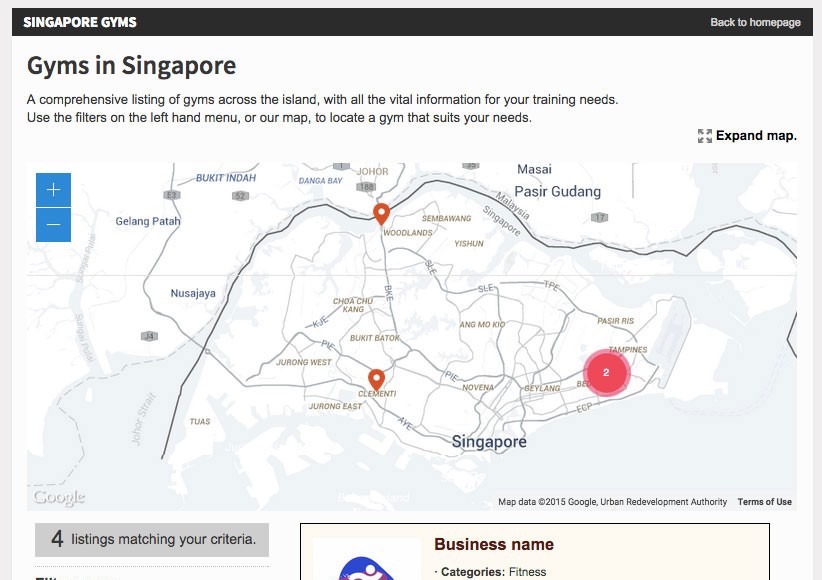Viewport: 822px width, 580px height.
Task: Open the Business name listing heading
Action: [494, 544]
